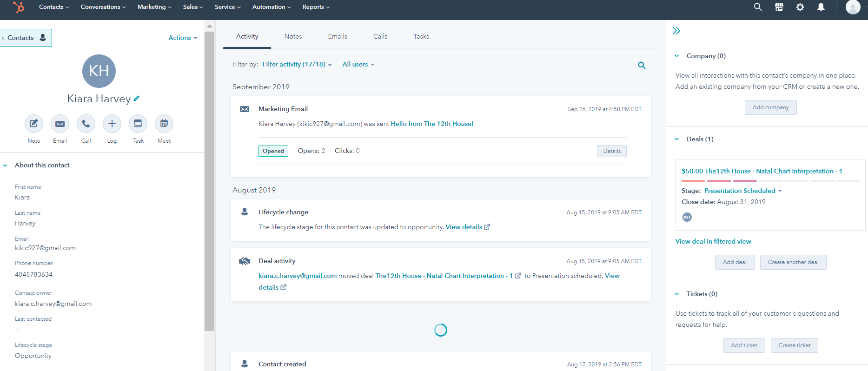Edit contact name with pencil icon
Image resolution: width=868 pixels, height=371 pixels.
pyautogui.click(x=136, y=99)
